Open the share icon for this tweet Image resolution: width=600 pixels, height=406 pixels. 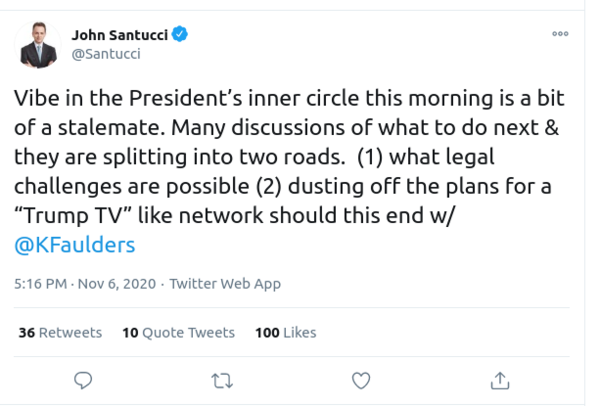[x=501, y=379]
